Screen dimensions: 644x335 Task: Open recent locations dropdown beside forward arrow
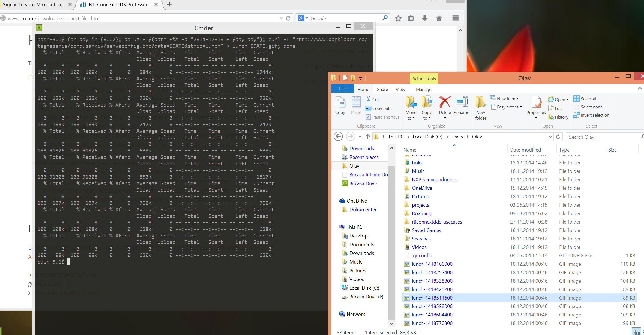pos(360,137)
